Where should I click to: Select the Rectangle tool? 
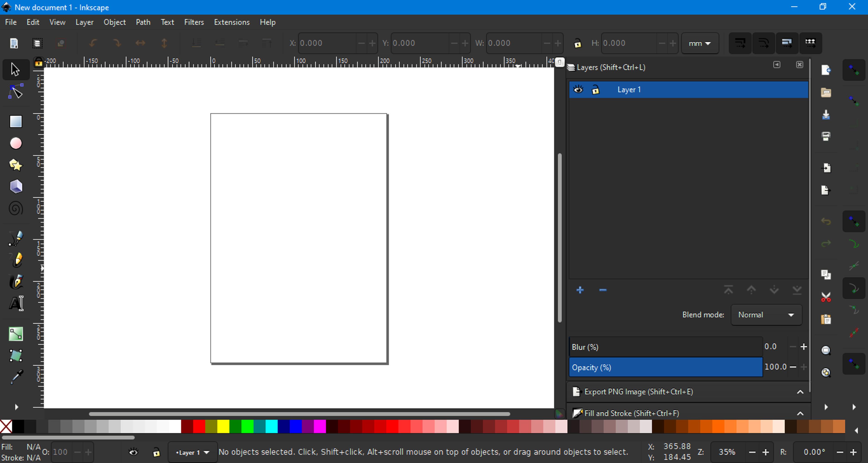coord(16,121)
